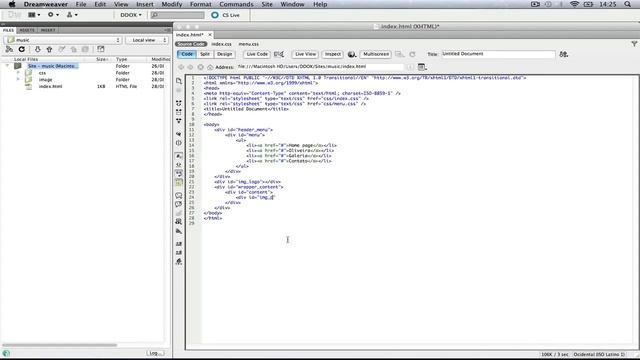This screenshot has width=640, height=360.
Task: Click the Address field with the file path
Action: [320, 67]
